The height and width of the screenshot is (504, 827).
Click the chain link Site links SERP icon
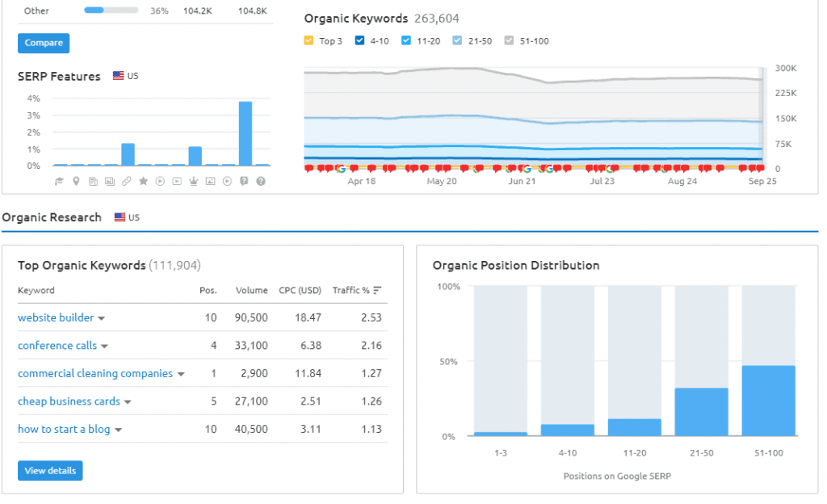tap(127, 182)
